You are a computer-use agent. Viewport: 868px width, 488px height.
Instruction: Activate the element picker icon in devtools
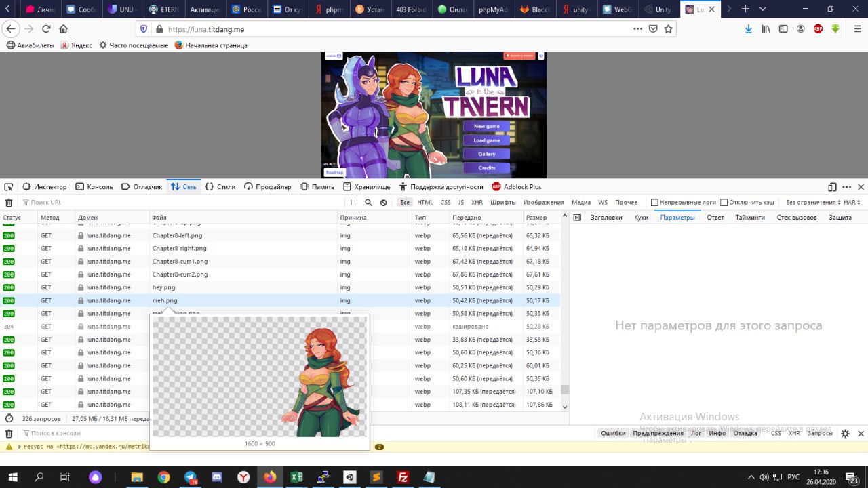coord(9,187)
